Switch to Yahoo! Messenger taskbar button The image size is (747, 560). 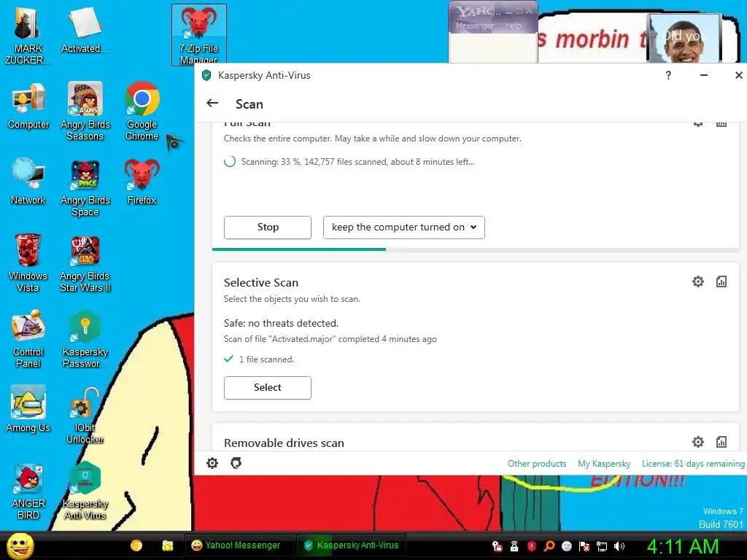click(239, 545)
